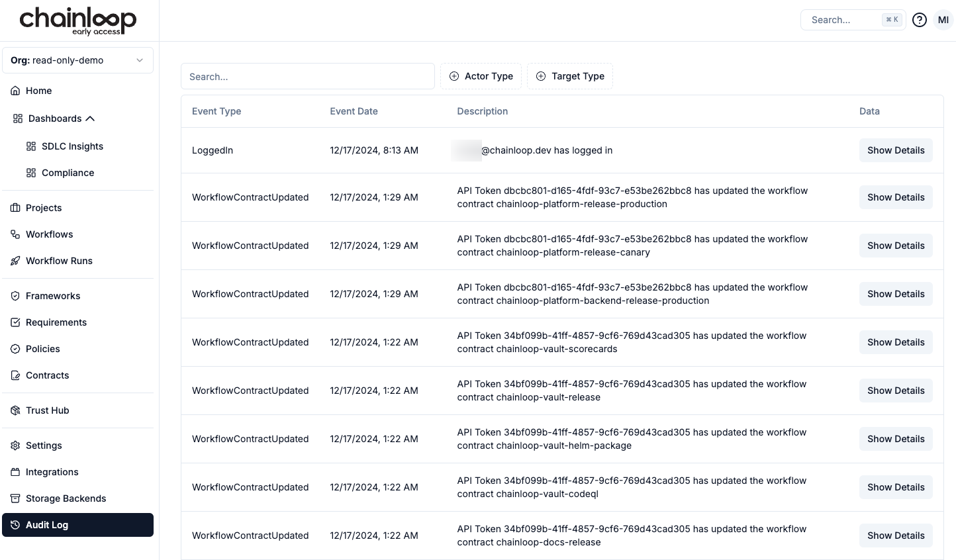The height and width of the screenshot is (560, 956).
Task: Click the help question mark icon
Action: [x=919, y=20]
